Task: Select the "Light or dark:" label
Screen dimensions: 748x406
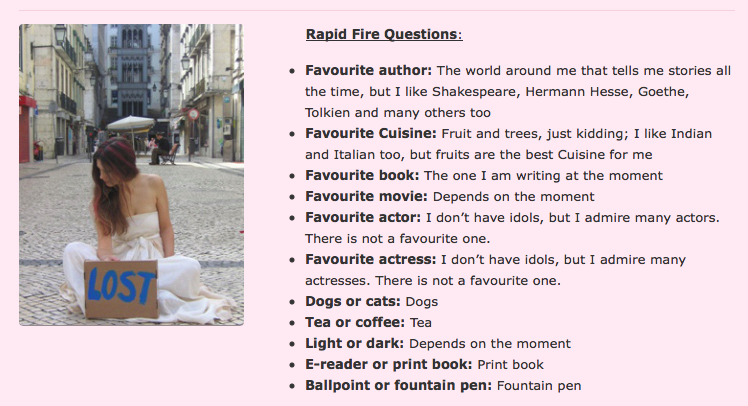Action: pyautogui.click(x=354, y=343)
